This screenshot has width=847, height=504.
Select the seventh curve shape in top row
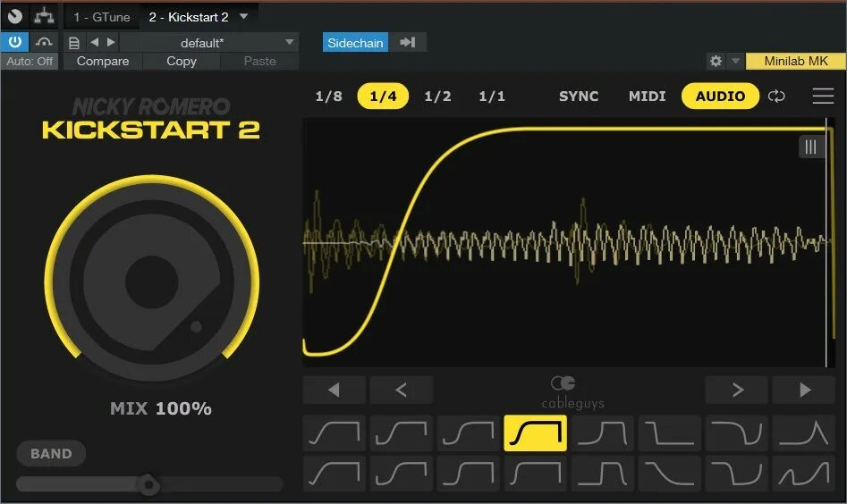pos(737,433)
